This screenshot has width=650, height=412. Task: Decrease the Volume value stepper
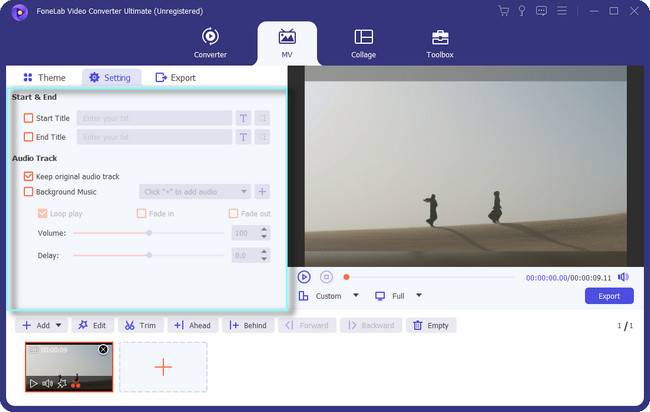(x=264, y=236)
